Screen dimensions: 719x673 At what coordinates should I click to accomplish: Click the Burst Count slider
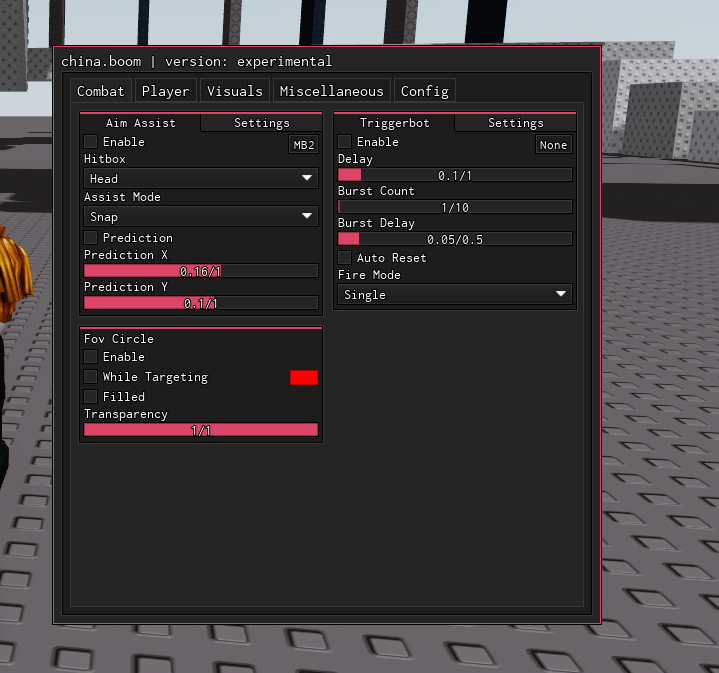(x=455, y=207)
